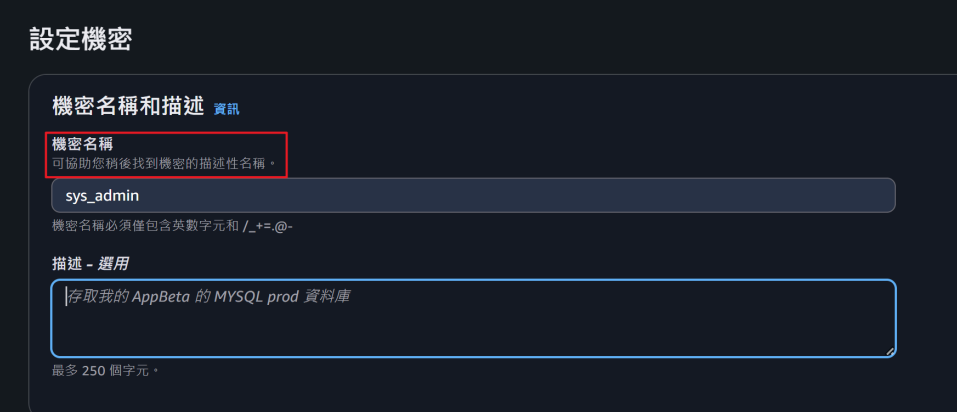Click the sys_admin text in name field
This screenshot has height=412, width=957.
pyautogui.click(x=102, y=195)
